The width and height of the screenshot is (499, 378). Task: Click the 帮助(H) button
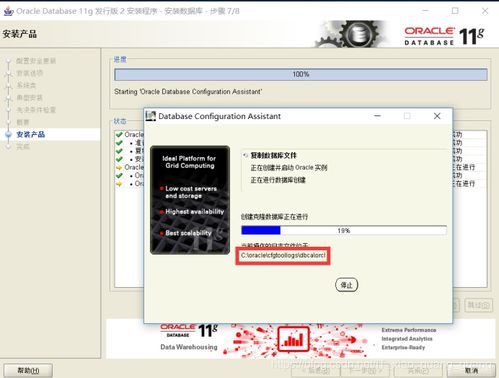(x=28, y=370)
